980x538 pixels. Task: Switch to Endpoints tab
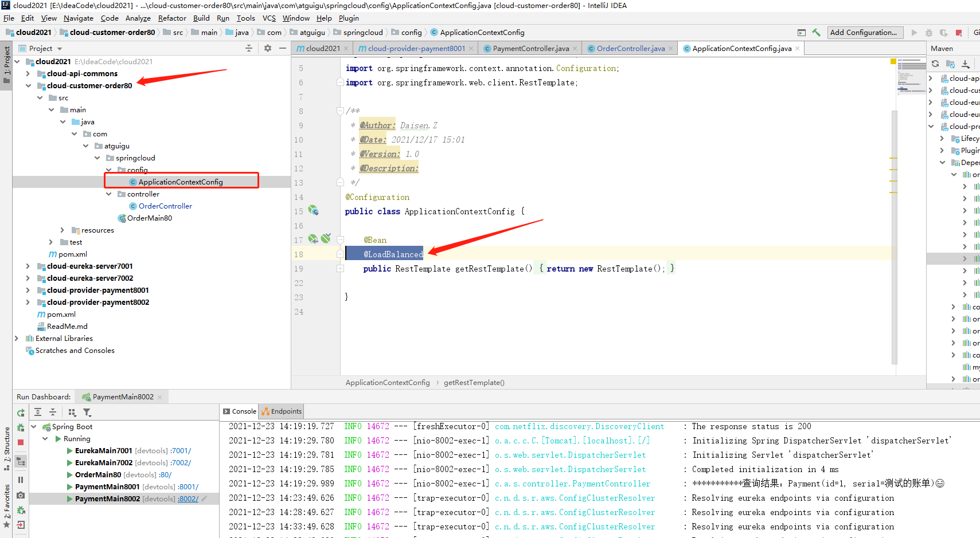pos(282,411)
